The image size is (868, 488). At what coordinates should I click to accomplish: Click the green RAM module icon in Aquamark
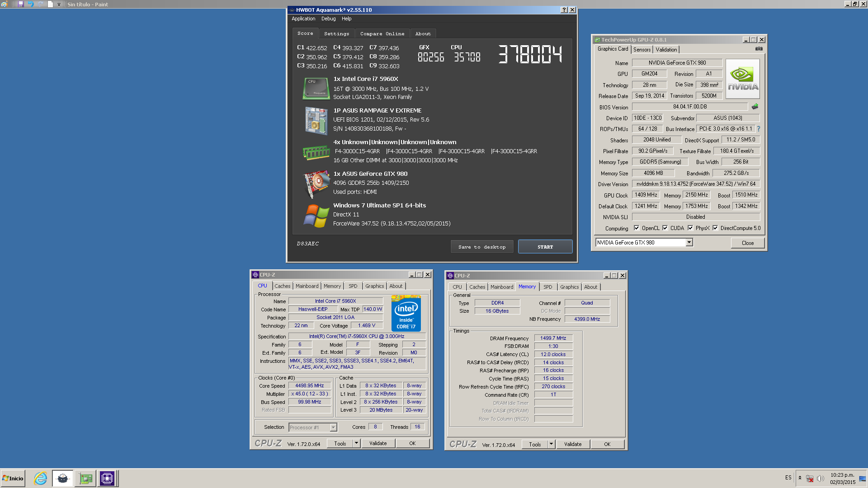coord(316,152)
